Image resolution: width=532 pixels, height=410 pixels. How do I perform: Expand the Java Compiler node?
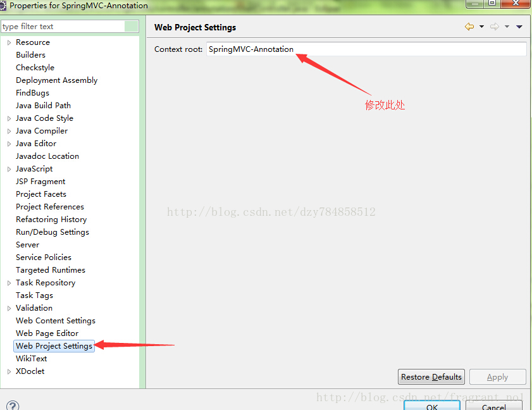pos(9,131)
